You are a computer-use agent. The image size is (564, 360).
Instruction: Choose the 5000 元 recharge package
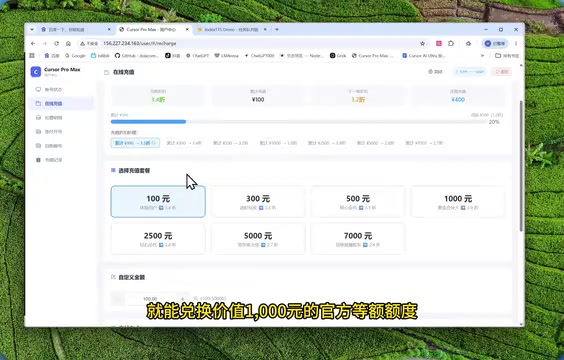pyautogui.click(x=258, y=239)
